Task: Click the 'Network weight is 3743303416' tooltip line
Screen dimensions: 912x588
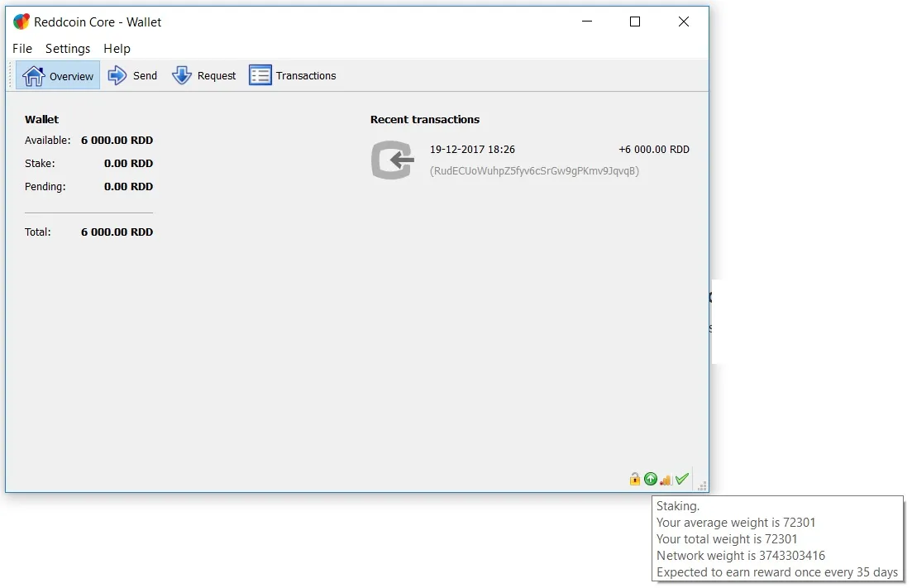Action: 741,556
